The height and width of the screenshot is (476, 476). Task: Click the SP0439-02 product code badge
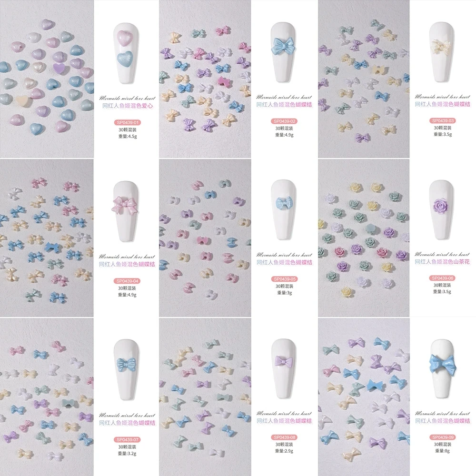pos(284,121)
